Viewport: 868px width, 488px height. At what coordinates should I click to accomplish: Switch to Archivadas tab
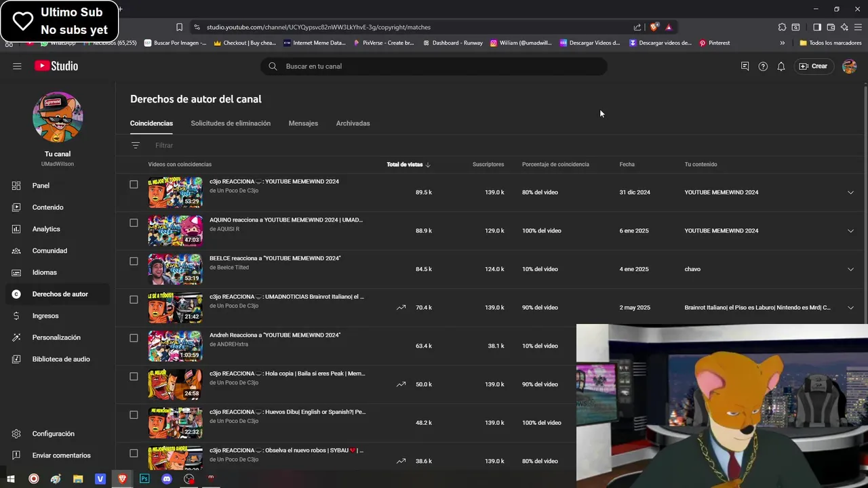(x=353, y=123)
